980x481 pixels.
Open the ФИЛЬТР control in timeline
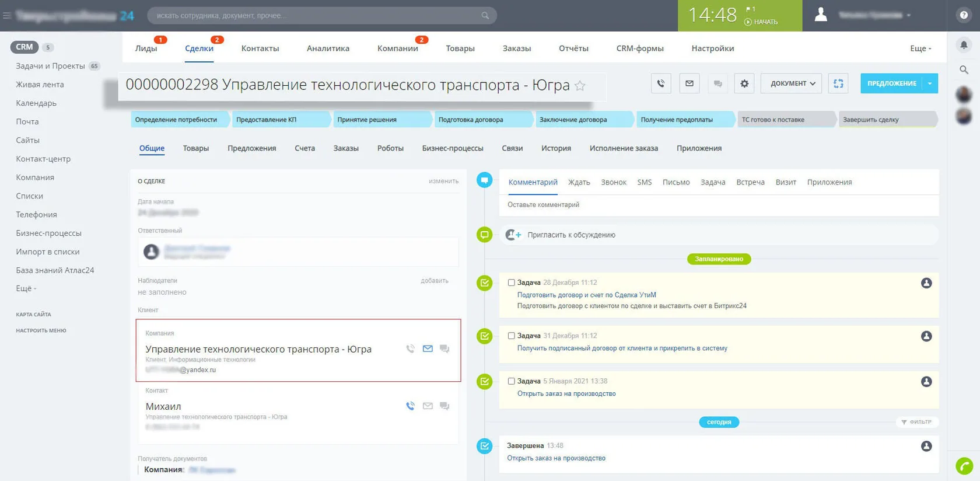[x=916, y=422]
